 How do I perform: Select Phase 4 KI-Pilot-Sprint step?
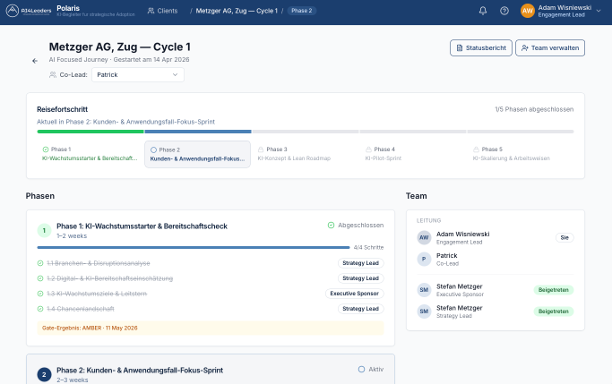coord(413,154)
